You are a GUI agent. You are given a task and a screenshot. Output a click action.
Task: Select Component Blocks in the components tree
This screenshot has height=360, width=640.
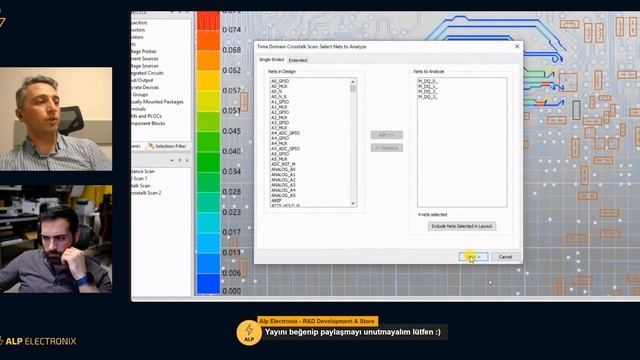(148, 123)
